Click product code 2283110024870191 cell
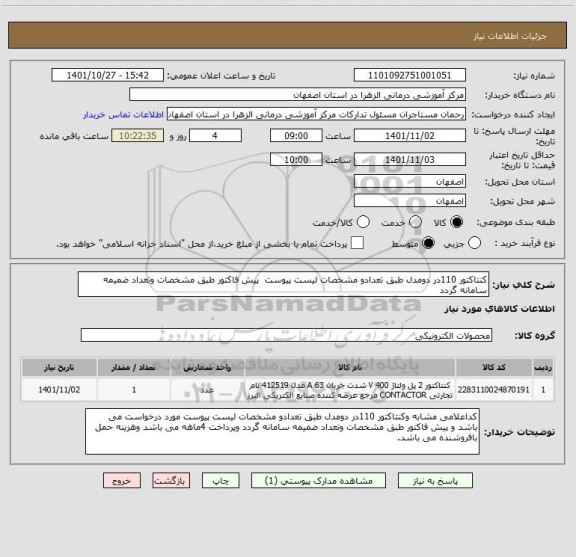The height and width of the screenshot is (557, 576). point(494,390)
